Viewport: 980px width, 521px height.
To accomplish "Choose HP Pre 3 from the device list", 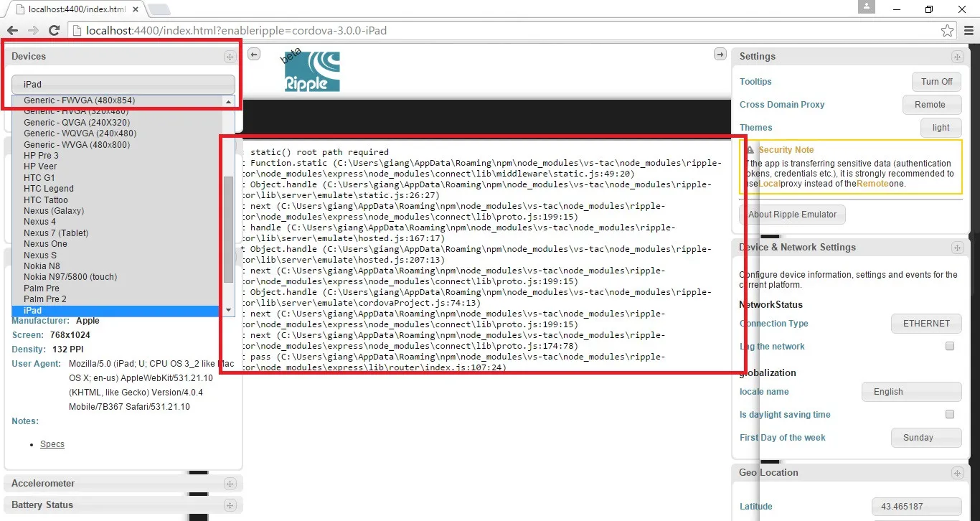I will pyautogui.click(x=118, y=156).
